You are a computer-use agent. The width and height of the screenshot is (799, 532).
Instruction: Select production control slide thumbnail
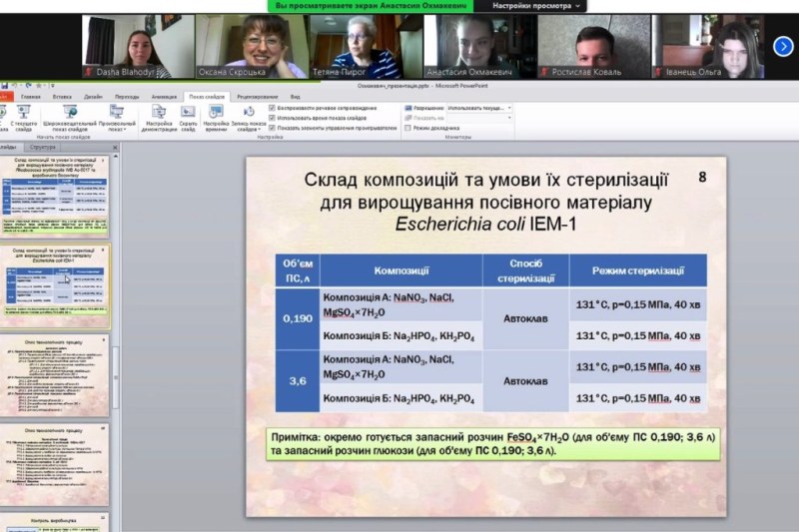pyautogui.click(x=55, y=523)
